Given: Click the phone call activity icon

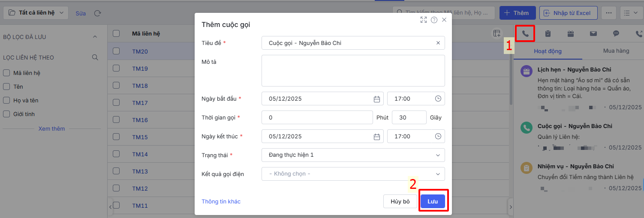Looking at the screenshot, I should point(525,33).
